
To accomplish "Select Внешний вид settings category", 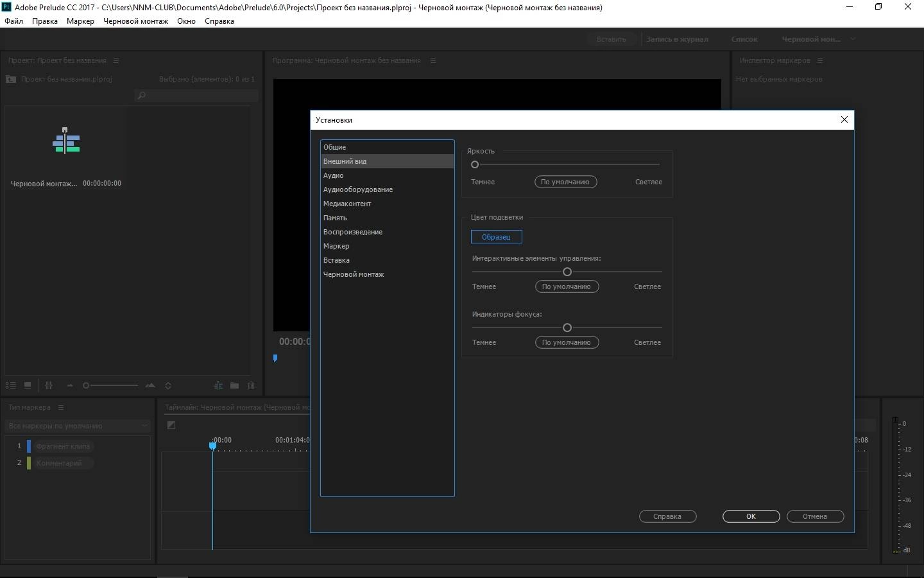I will coord(387,161).
